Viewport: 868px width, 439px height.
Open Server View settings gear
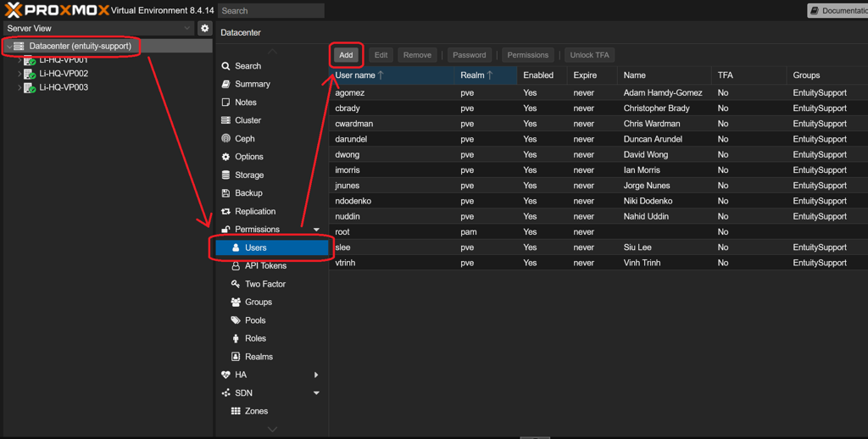coord(205,28)
